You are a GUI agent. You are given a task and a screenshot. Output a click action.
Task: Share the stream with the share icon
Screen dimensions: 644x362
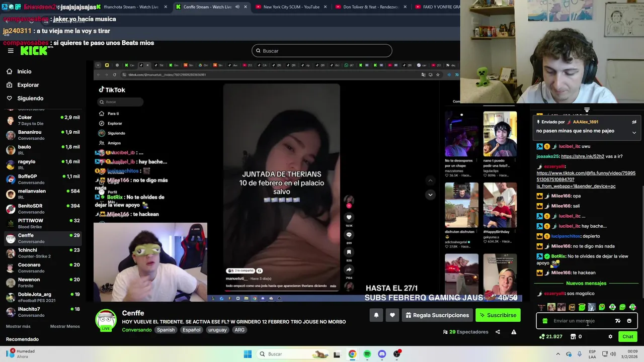(x=498, y=332)
